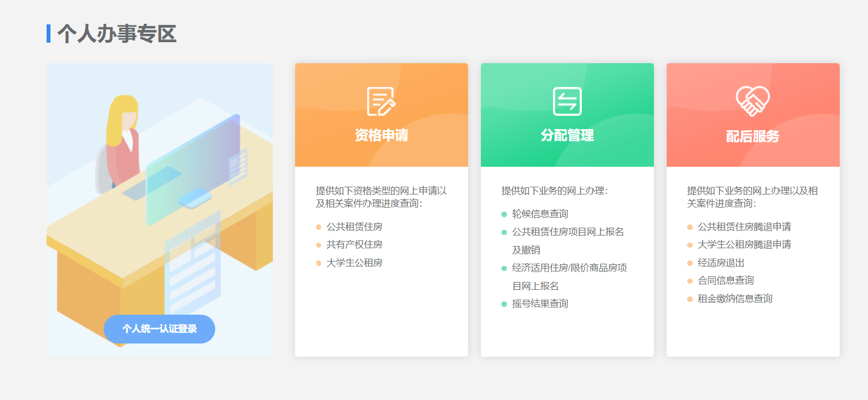Screen dimensions: 868x400
Task: Open 轮候信息查询 link
Action: pyautogui.click(x=540, y=214)
